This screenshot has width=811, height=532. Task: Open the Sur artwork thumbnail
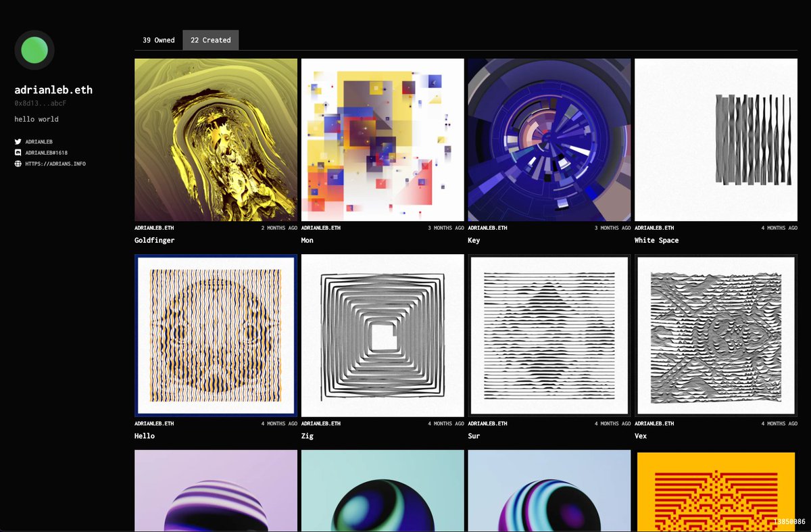(x=549, y=335)
